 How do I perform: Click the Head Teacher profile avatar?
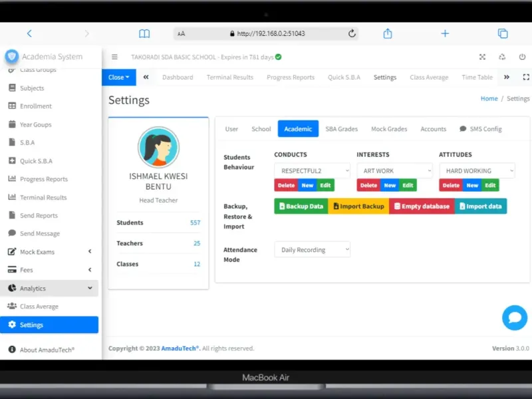pyautogui.click(x=158, y=147)
